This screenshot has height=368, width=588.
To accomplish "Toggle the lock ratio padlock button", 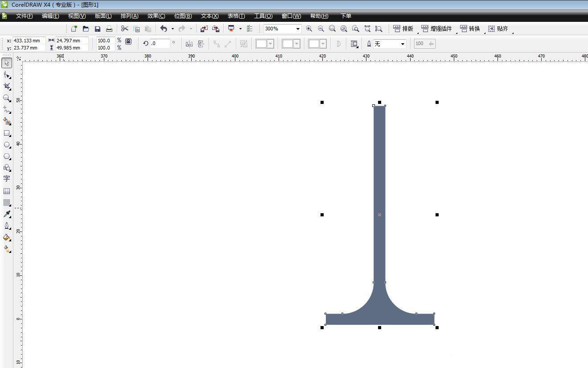I will 128,41.
